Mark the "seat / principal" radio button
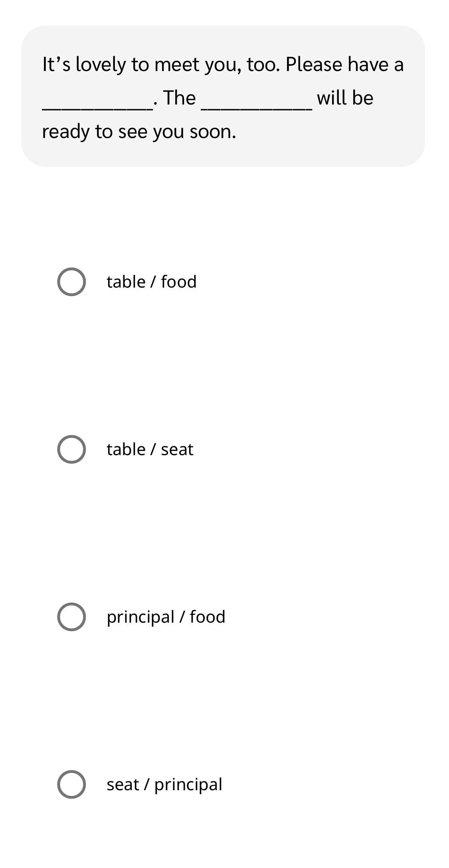This screenshot has height=868, width=449. click(x=71, y=784)
